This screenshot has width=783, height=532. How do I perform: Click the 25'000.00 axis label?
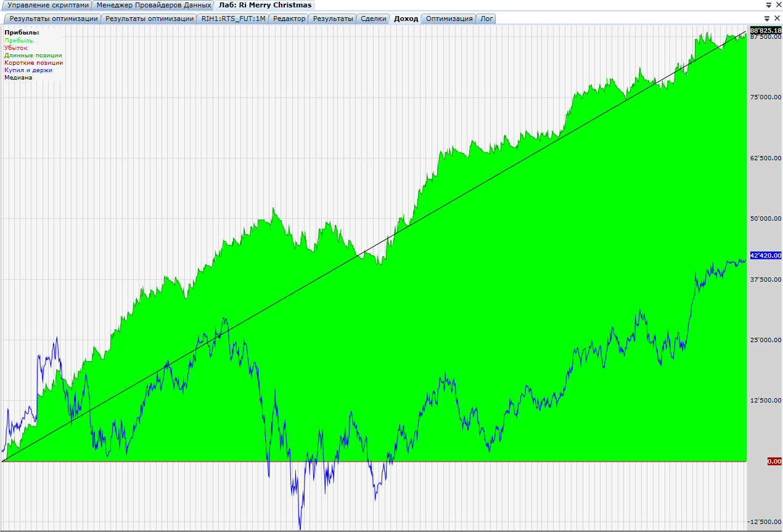(765, 340)
